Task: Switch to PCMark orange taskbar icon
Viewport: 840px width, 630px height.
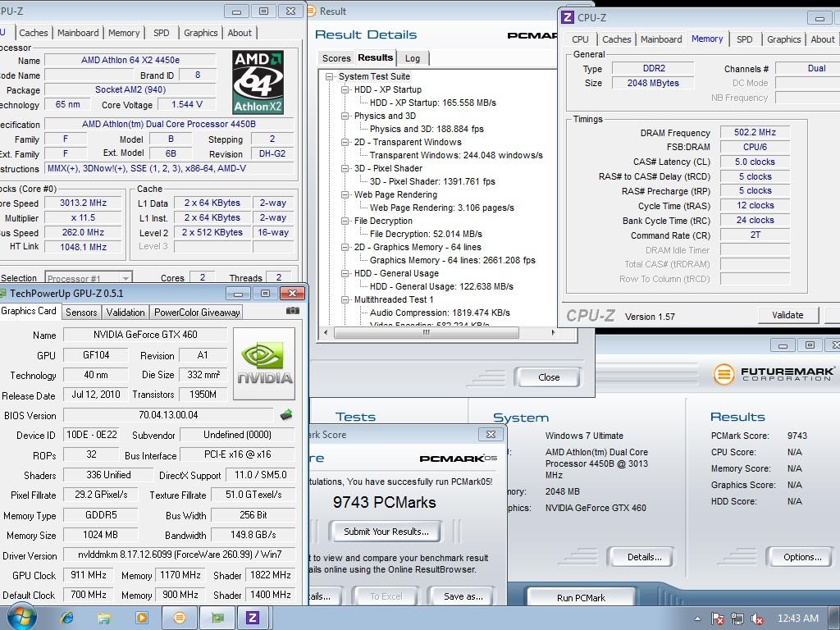Action: coord(180,619)
